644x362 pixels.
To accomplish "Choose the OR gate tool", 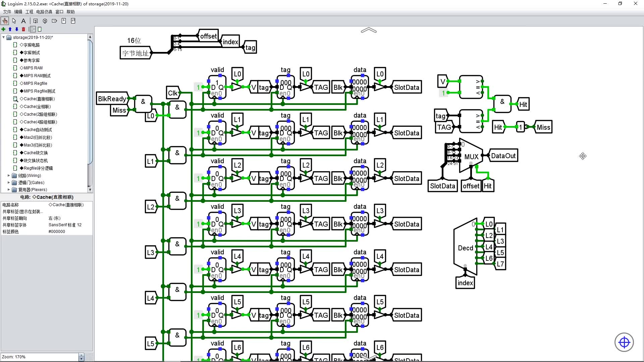I will point(73,21).
